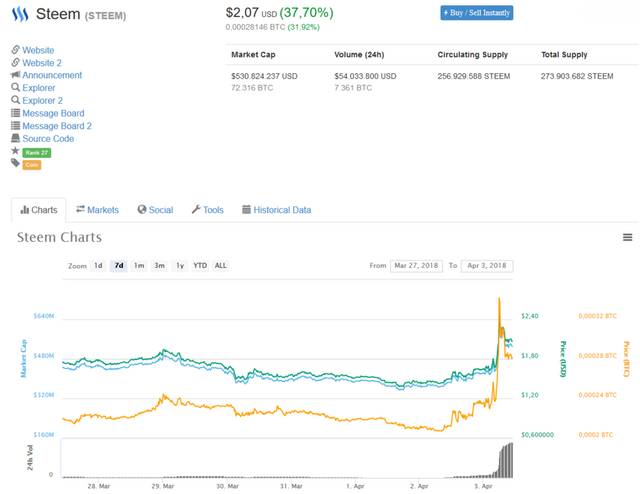The image size is (640, 494).
Task: Open the Explorer link
Action: pos(39,88)
